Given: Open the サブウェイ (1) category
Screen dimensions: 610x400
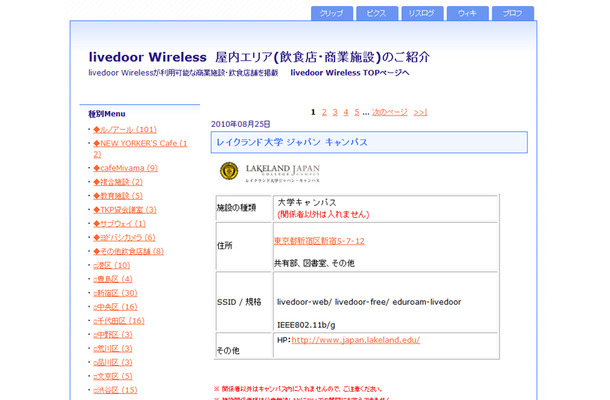Looking at the screenshot, I should pyautogui.click(x=119, y=224).
